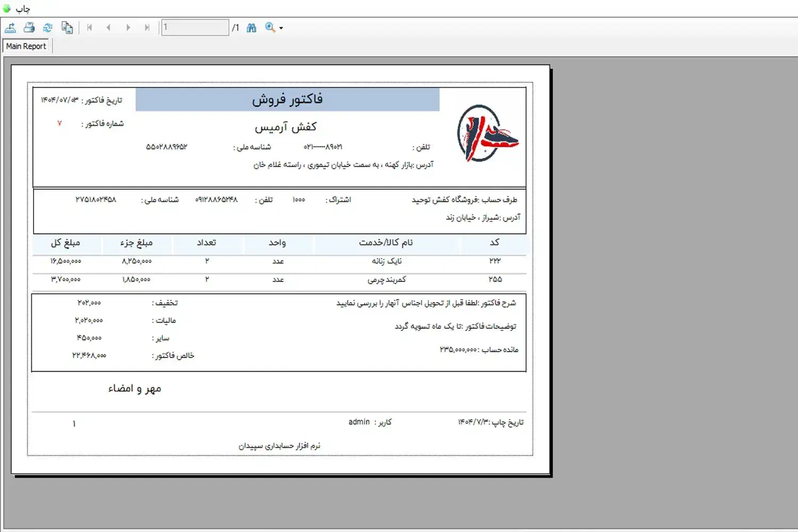Click the 'توضیحات فاکتور' notes line

[x=455, y=326]
